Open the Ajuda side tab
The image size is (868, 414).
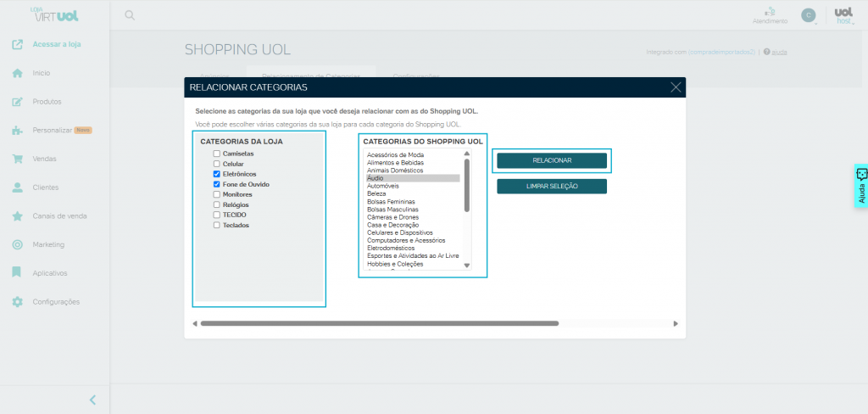861,186
